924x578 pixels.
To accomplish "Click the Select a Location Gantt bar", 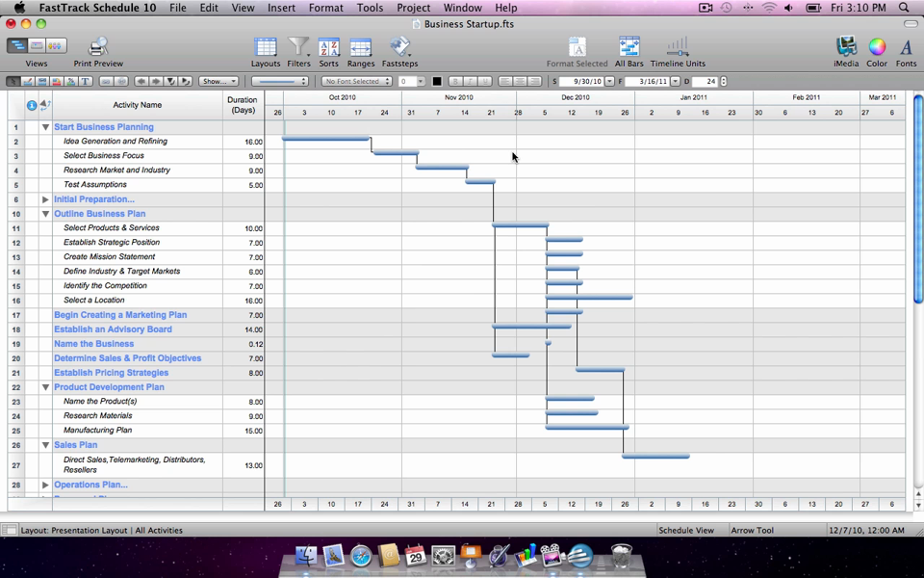I will point(589,298).
